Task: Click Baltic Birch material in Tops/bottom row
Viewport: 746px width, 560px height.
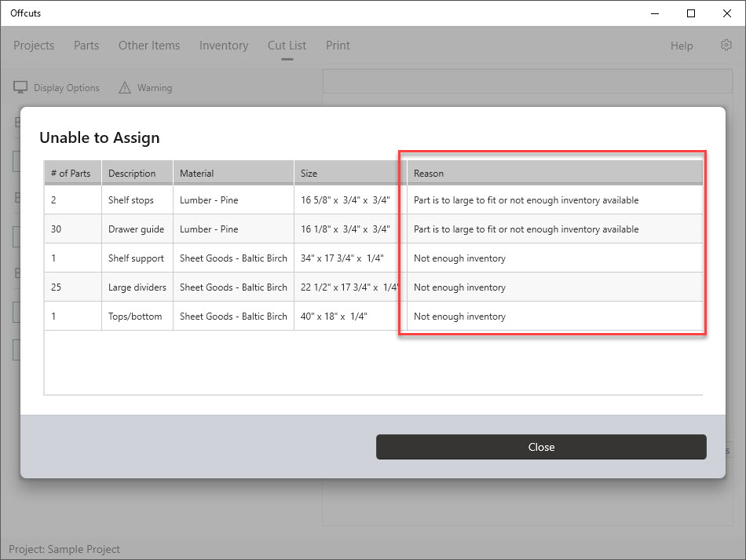Action: point(233,317)
